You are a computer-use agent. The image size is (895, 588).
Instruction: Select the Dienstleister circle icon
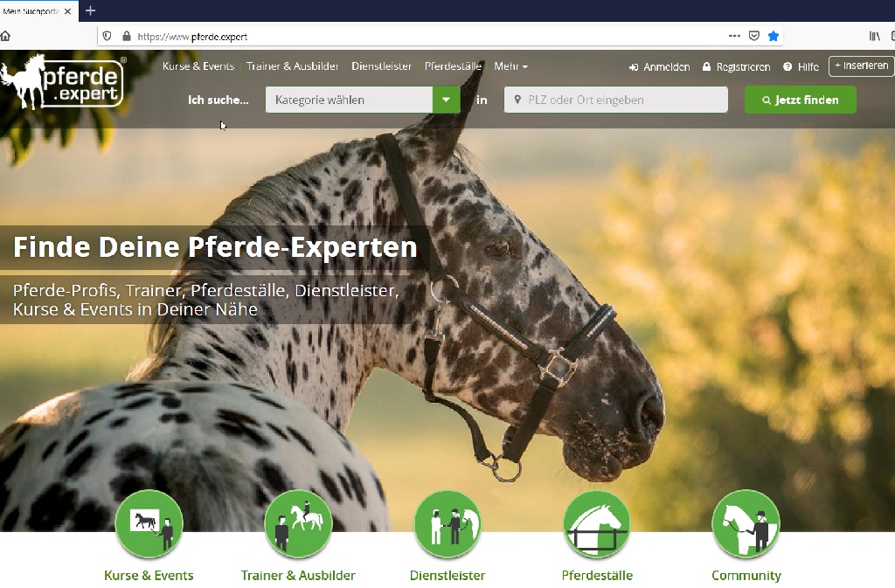point(447,524)
